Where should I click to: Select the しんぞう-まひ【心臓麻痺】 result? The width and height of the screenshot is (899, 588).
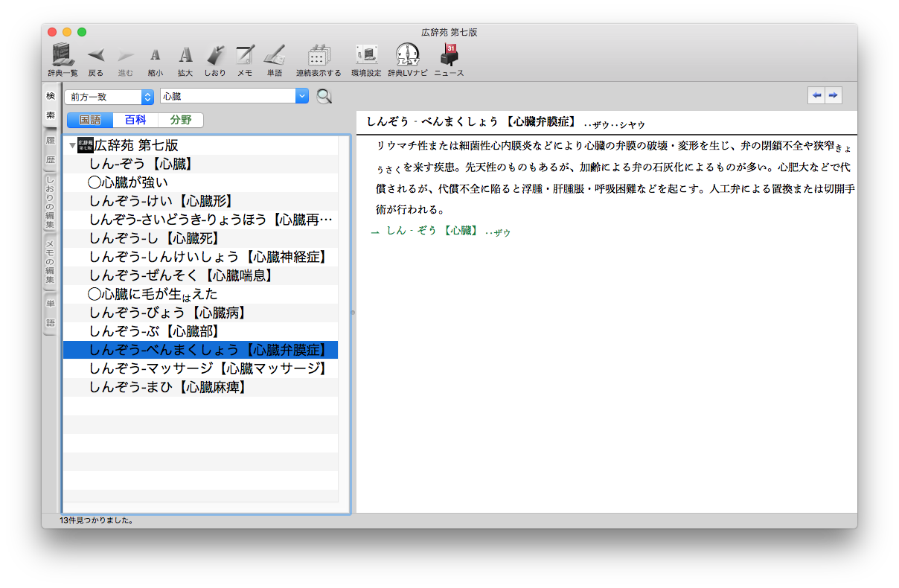click(x=200, y=387)
